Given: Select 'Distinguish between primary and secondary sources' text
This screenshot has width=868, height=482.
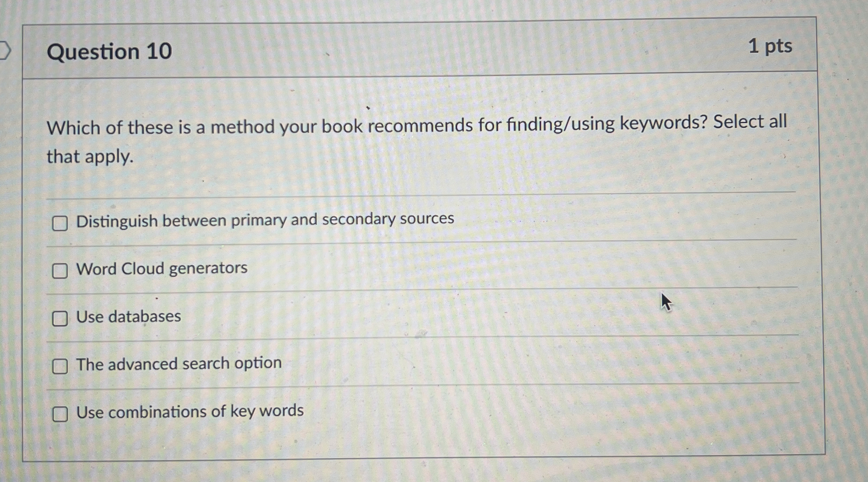Looking at the screenshot, I should 265,220.
